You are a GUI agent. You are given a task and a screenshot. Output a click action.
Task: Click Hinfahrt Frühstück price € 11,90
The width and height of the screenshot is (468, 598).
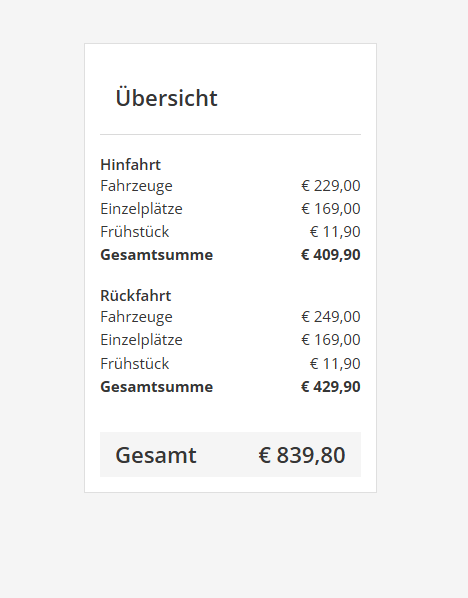pos(335,231)
